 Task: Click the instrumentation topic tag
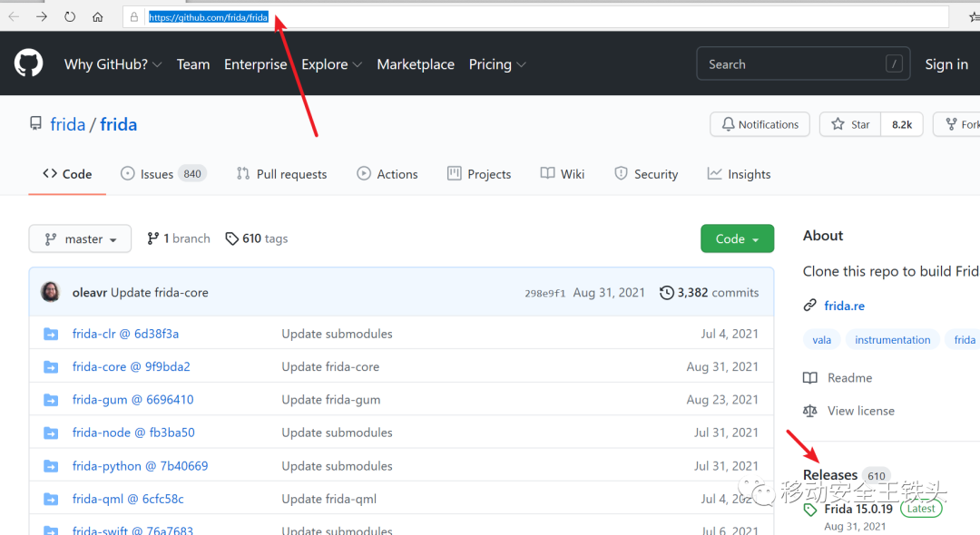[x=893, y=340]
